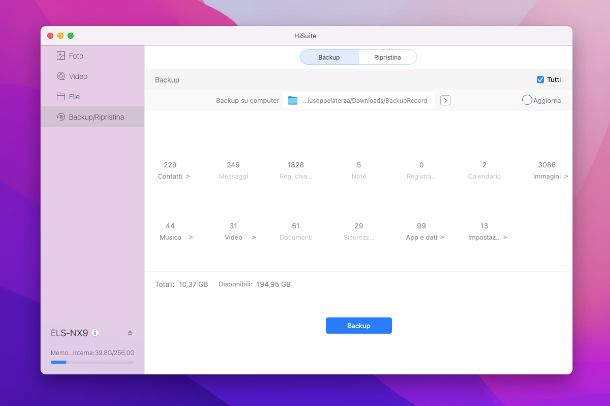Screen dimensions: 610x406
Task: Click the Backup su computer label
Action: point(247,100)
